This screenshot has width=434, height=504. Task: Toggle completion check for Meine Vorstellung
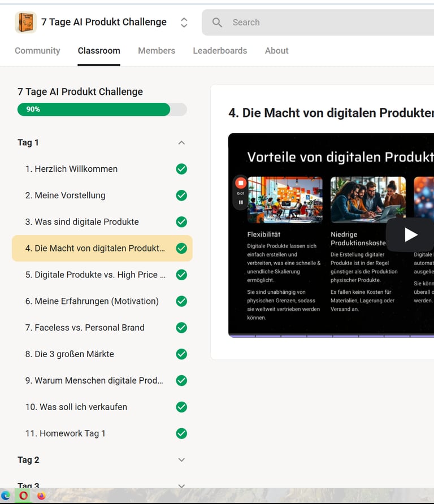(181, 195)
